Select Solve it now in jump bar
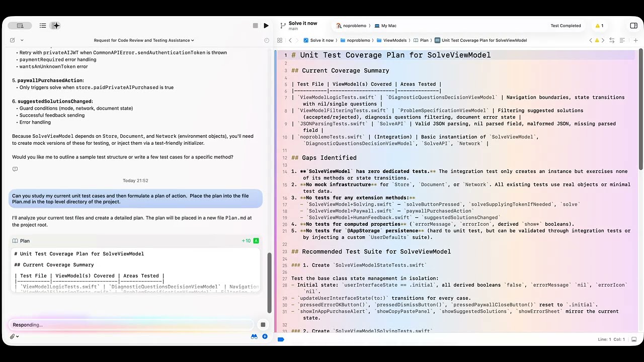This screenshot has width=644, height=362. pyautogui.click(x=318, y=40)
